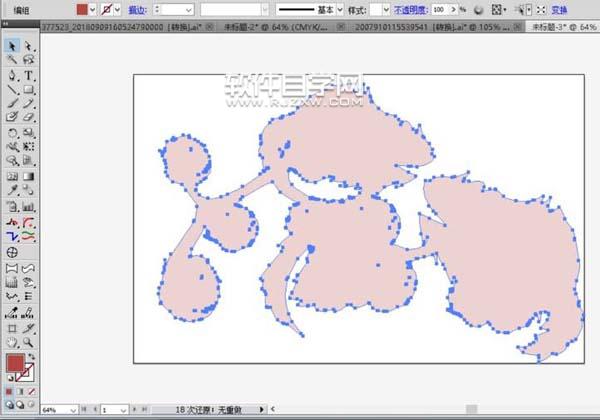Select the Hand tool
600x420 pixels.
tap(12, 342)
